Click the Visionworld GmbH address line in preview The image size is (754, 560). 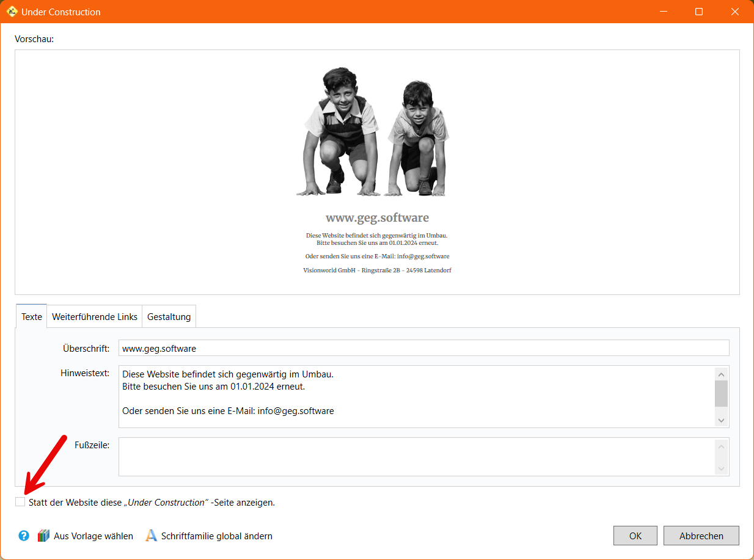377,270
